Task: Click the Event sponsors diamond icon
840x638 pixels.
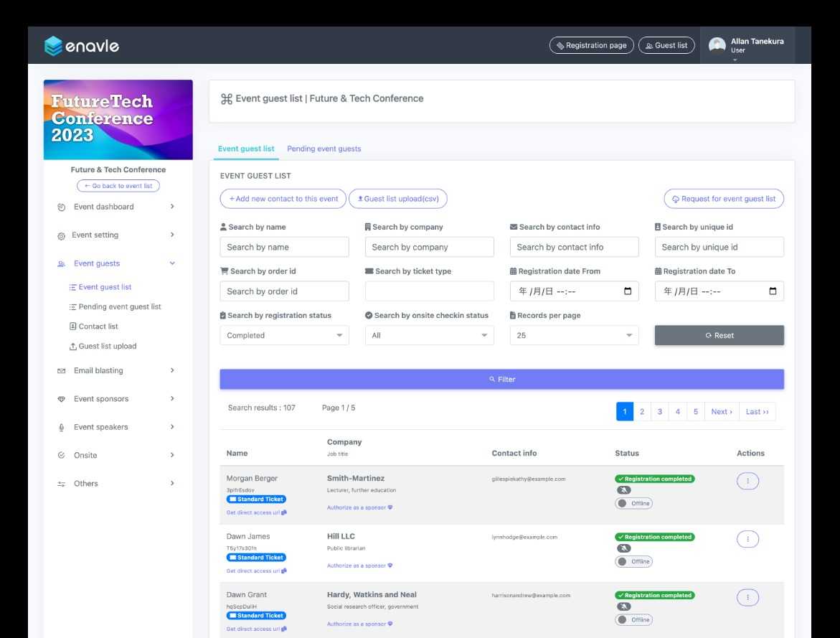Action: pos(61,399)
